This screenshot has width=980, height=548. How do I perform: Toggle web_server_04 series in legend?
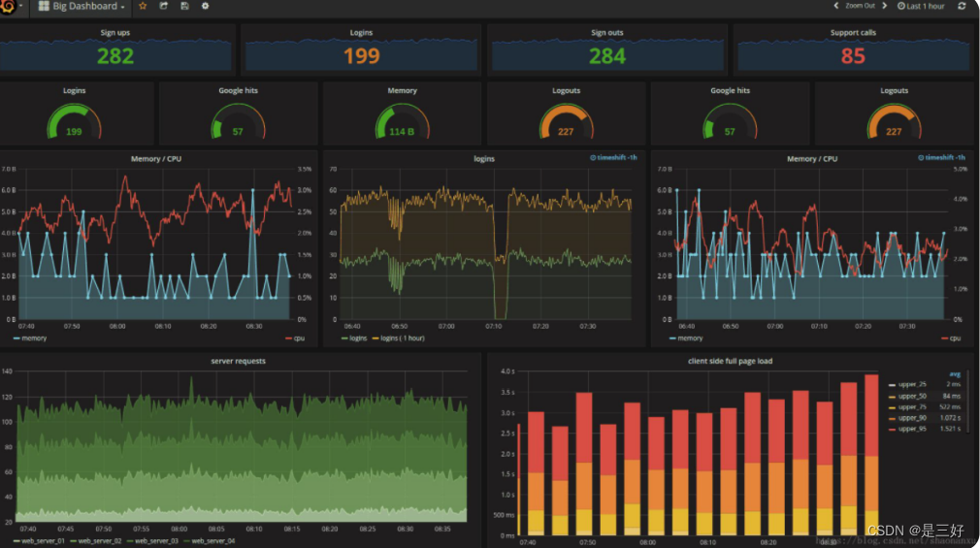[x=210, y=541]
